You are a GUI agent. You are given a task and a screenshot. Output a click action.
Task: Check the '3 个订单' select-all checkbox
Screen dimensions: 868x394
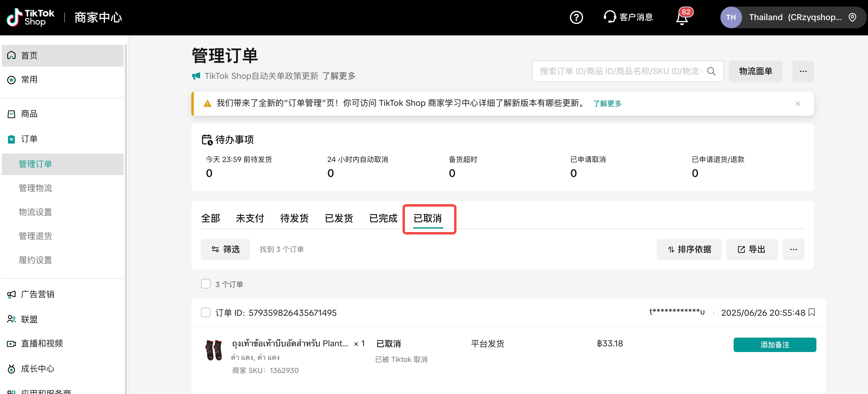[x=205, y=284]
